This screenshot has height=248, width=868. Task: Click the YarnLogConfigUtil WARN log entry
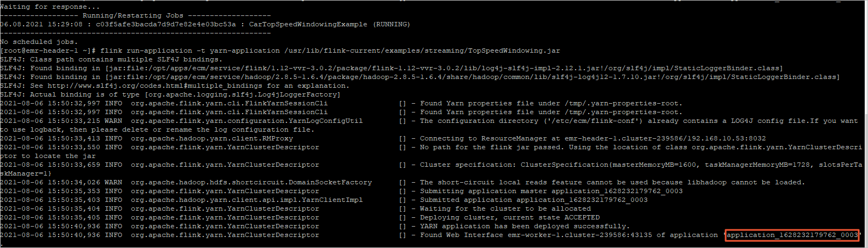pyautogui.click(x=429, y=125)
